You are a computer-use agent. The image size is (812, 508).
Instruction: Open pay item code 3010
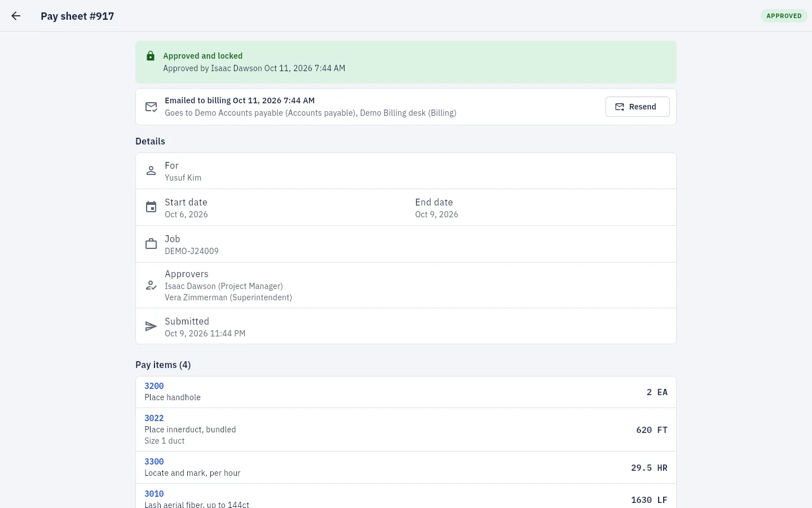click(x=154, y=494)
